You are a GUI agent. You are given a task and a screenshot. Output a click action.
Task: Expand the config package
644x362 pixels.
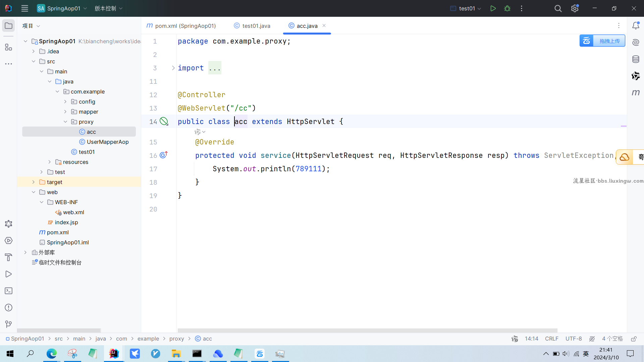pos(65,102)
